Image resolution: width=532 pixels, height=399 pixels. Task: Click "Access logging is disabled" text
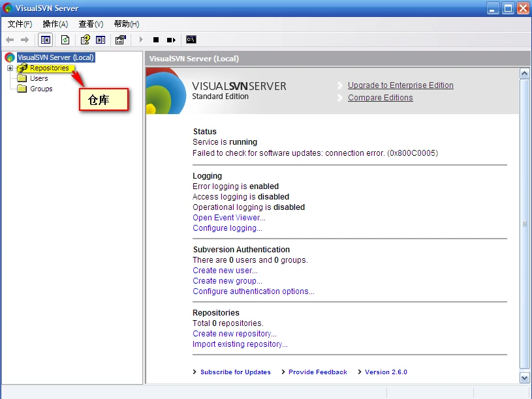[241, 197]
